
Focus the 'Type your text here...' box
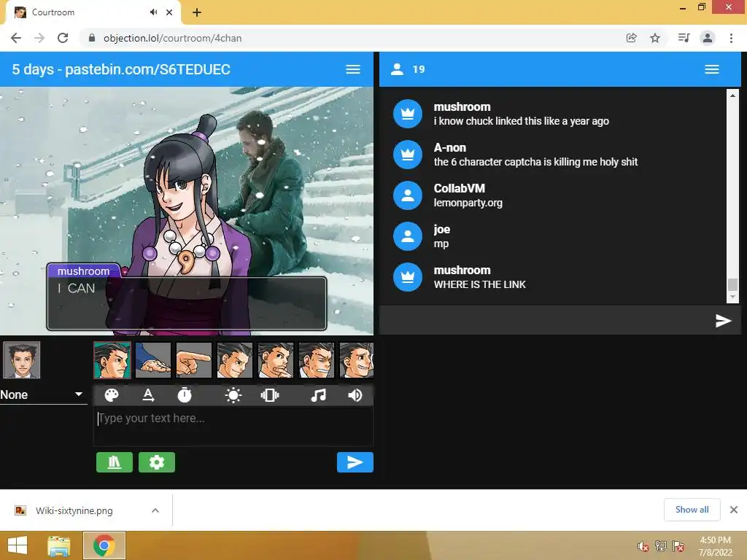pyautogui.click(x=233, y=426)
